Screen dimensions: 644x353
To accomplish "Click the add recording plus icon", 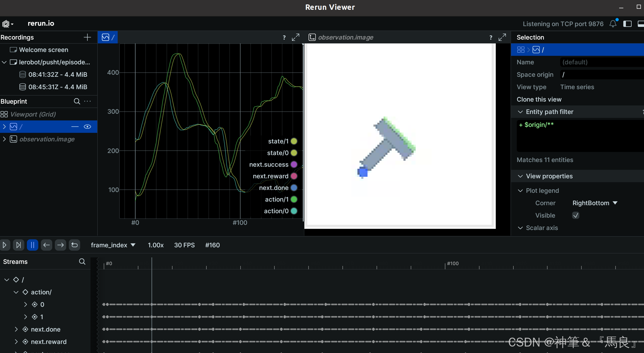I will [87, 37].
